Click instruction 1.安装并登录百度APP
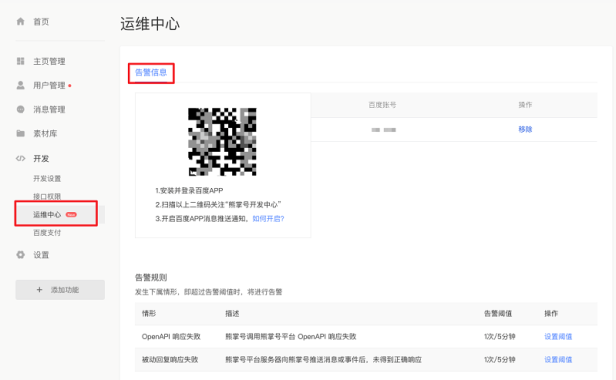The image size is (616, 380). click(189, 191)
